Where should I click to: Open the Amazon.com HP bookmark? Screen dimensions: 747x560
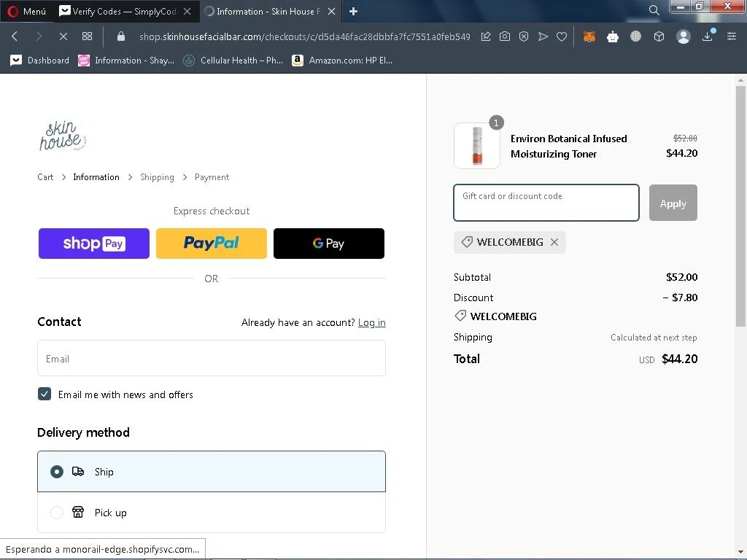coord(342,61)
